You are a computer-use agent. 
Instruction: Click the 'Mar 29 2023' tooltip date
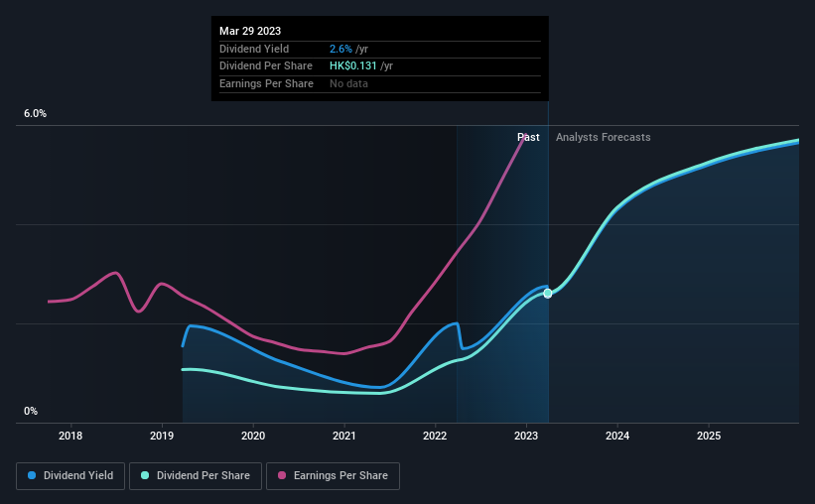pyautogui.click(x=250, y=31)
